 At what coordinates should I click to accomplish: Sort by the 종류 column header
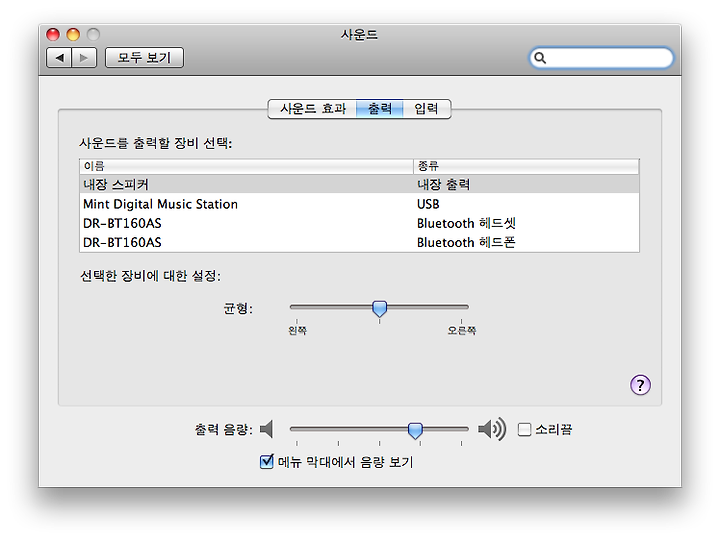526,166
